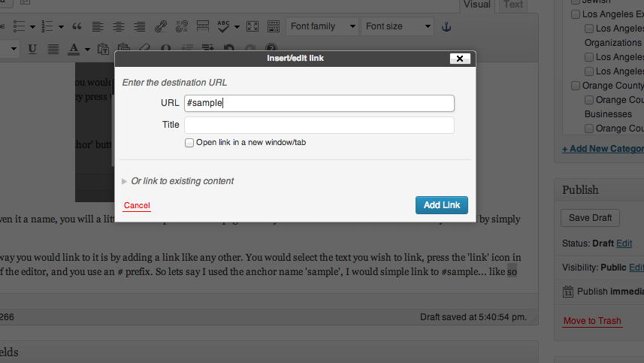The height and width of the screenshot is (363, 644).
Task: Click the ABC spellcheck icon
Action: coord(223,26)
